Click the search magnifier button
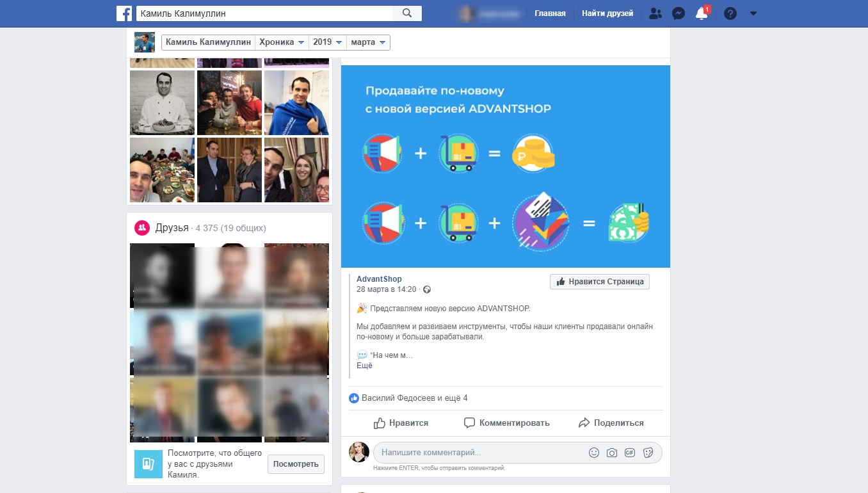This screenshot has width=868, height=493. [x=407, y=13]
